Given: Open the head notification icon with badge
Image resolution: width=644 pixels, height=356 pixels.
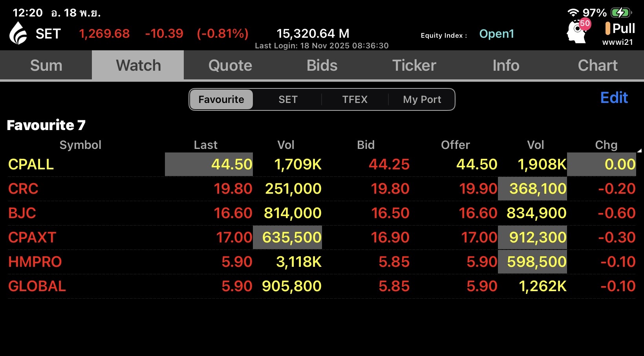Looking at the screenshot, I should click(x=576, y=31).
